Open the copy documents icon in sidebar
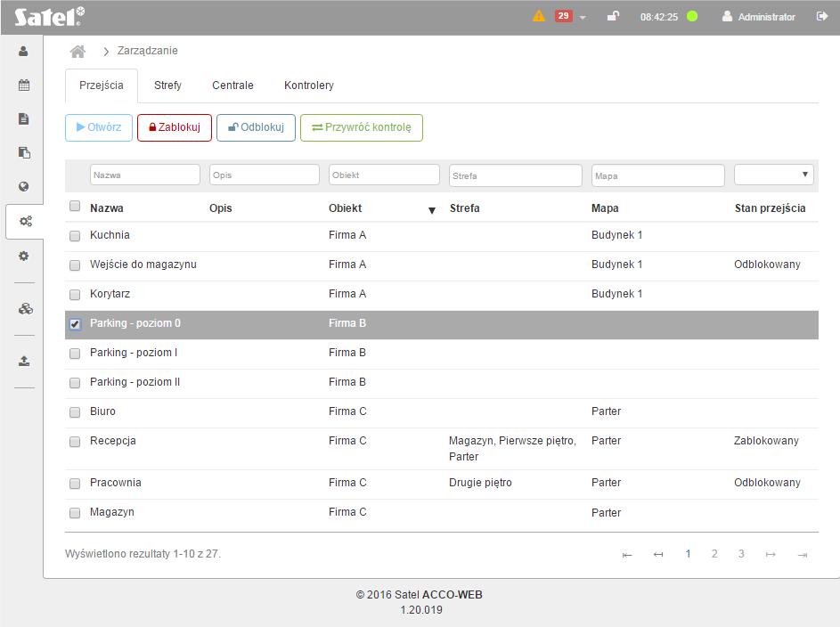The width and height of the screenshot is (840, 627). 24,152
